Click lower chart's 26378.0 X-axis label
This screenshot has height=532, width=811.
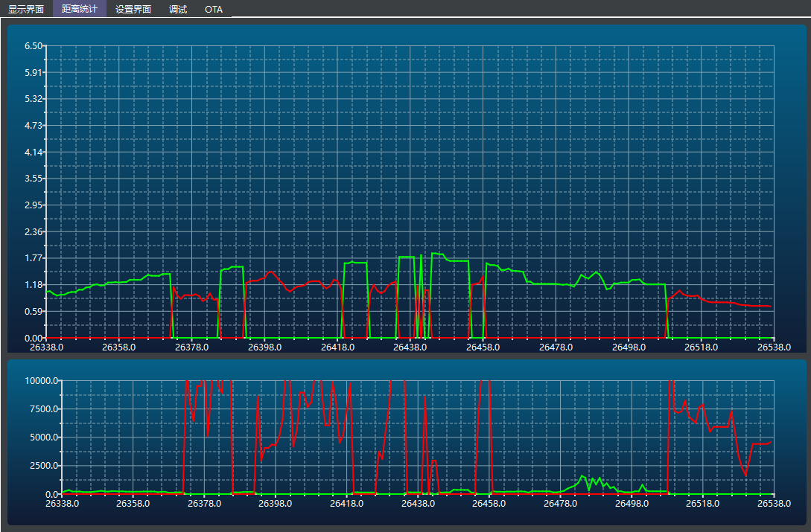205,504
